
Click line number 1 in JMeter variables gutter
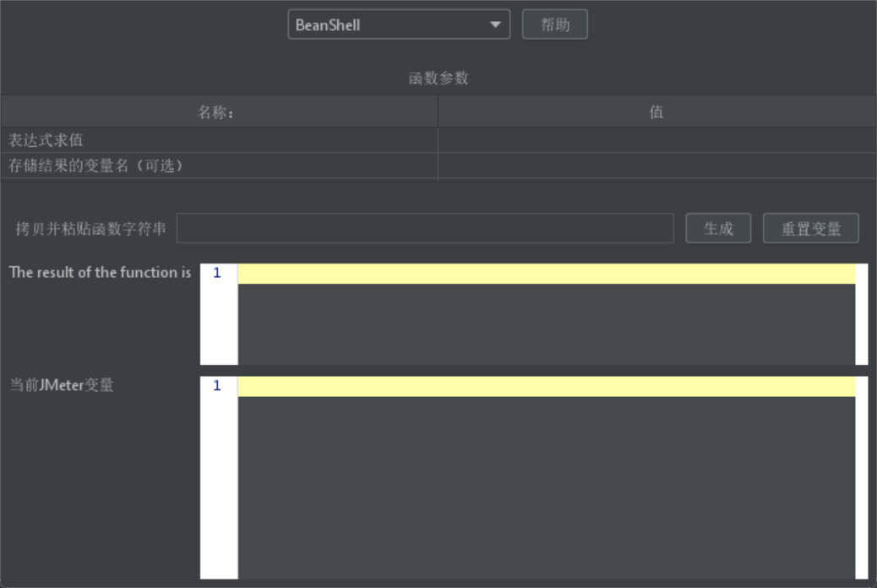click(217, 386)
